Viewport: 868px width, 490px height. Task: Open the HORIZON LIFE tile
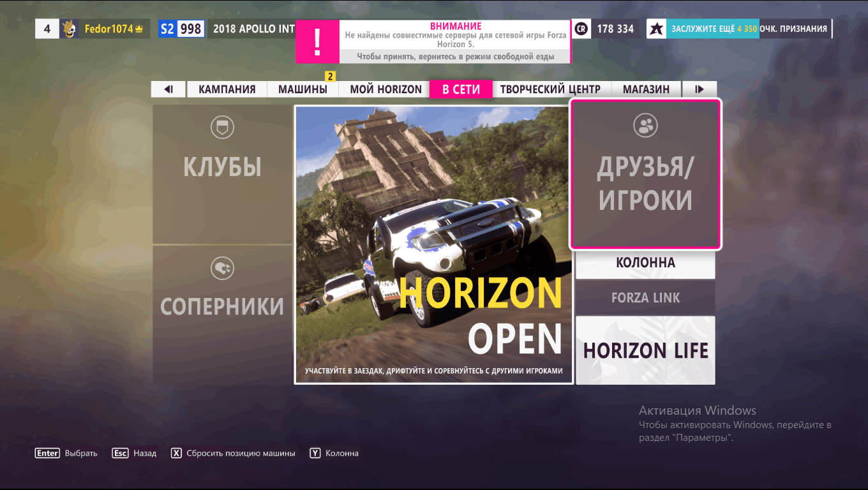point(645,350)
